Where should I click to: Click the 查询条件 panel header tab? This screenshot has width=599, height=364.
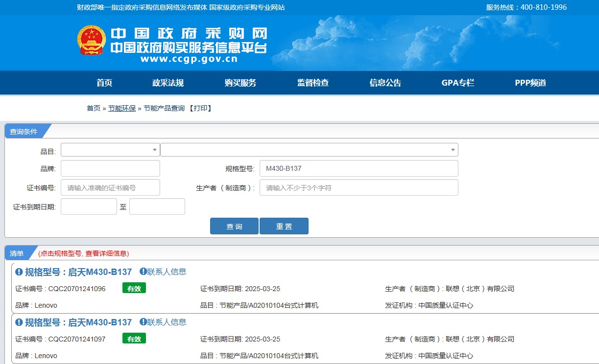(24, 131)
